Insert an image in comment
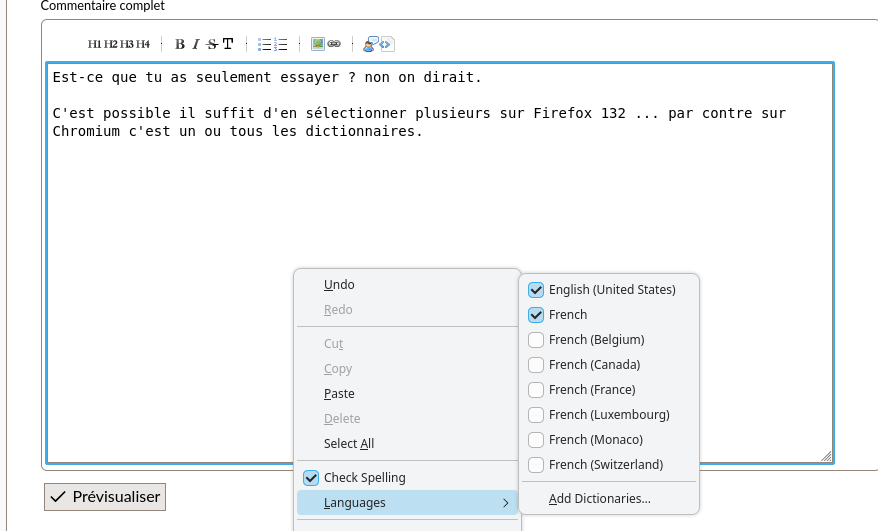Image resolution: width=878 pixels, height=531 pixels. (x=317, y=44)
